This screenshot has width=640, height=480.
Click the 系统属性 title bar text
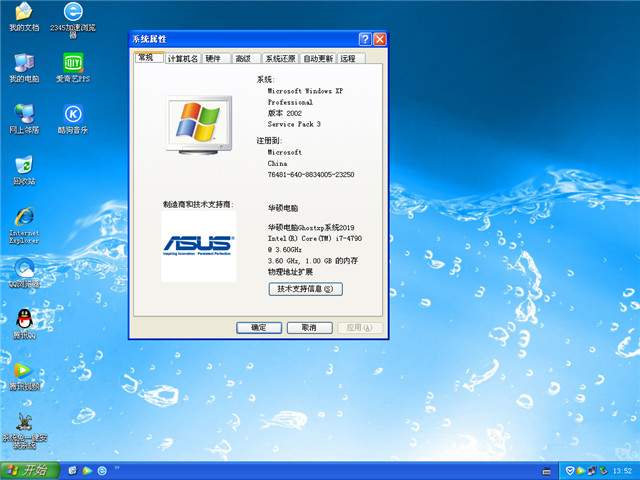[149, 39]
